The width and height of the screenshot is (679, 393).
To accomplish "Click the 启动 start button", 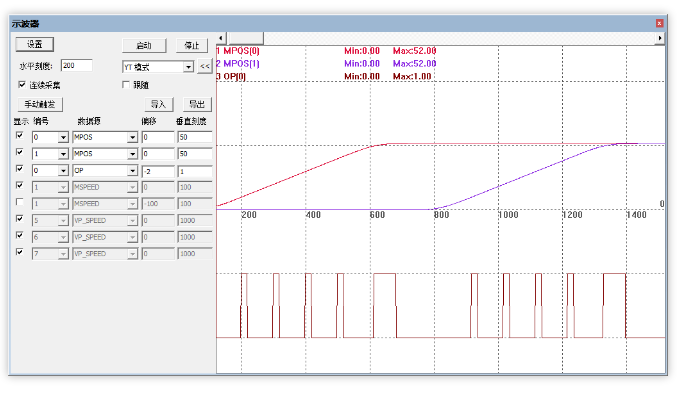I will (x=144, y=45).
